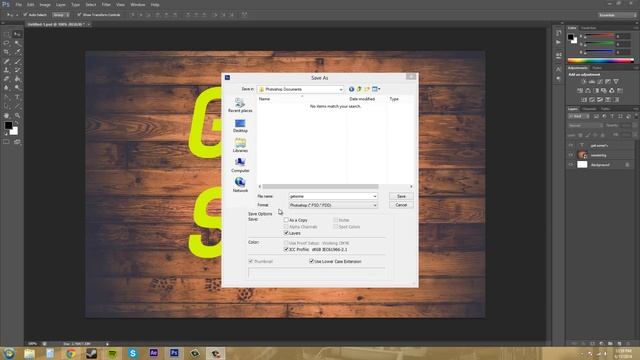Select the Horizontal Type tool
Image resolution: width=640 pixels, height=360 pixels.
point(17,97)
